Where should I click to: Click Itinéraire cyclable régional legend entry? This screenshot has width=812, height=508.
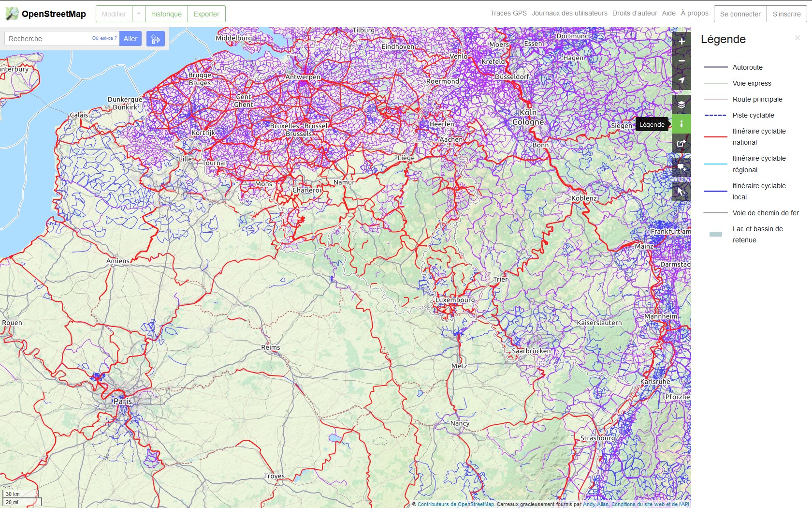[759, 164]
